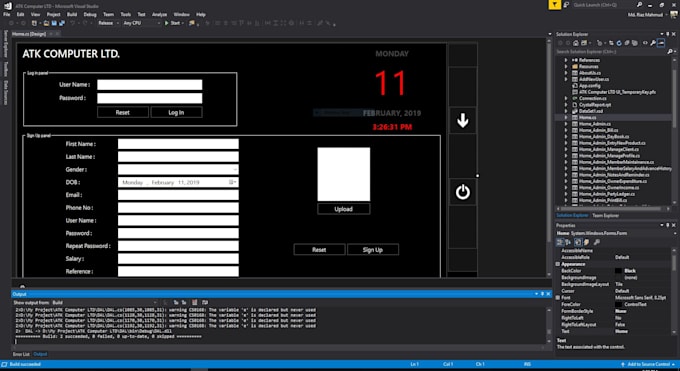Click the Save icon in main toolbar
680x371 pixels.
pyautogui.click(x=54, y=23)
